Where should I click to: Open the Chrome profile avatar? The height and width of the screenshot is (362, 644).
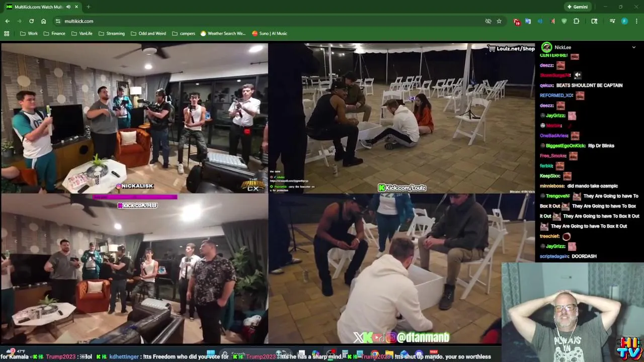624,21
